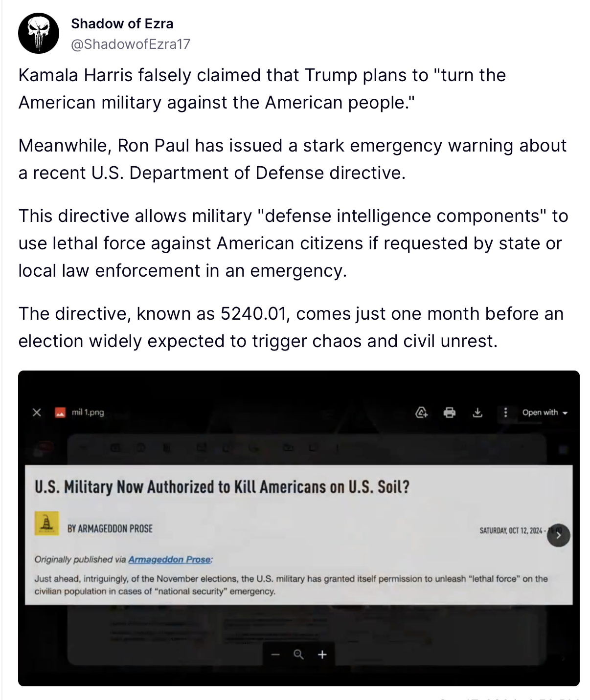Click the yellow Gadsden flag author icon
The width and height of the screenshot is (590, 700).
tap(46, 524)
